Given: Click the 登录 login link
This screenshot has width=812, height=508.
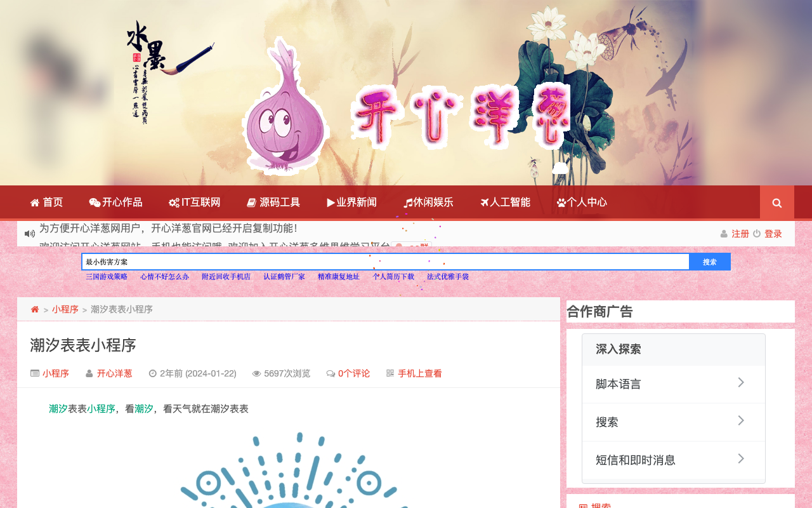Looking at the screenshot, I should (x=773, y=234).
